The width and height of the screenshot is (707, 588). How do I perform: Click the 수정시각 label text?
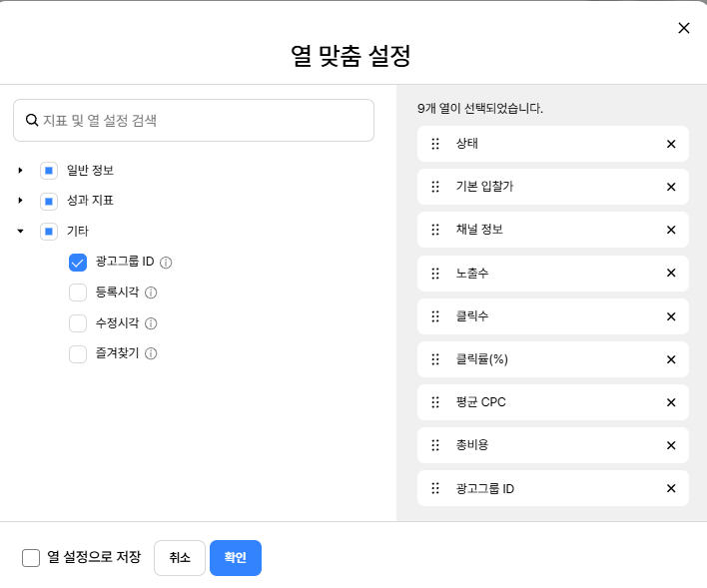click(x=117, y=322)
